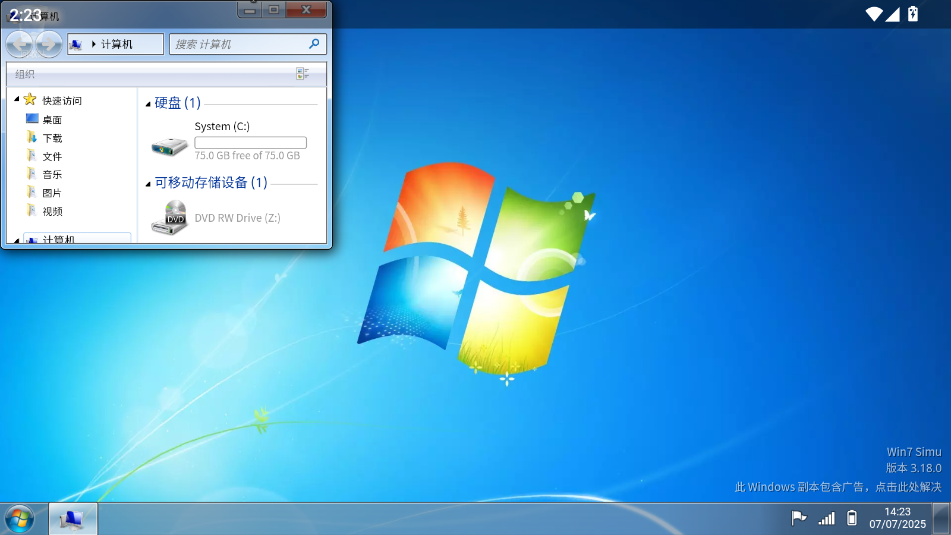The height and width of the screenshot is (535, 951).
Task: Select 下载 in the navigation pane
Action: pyautogui.click(x=52, y=138)
